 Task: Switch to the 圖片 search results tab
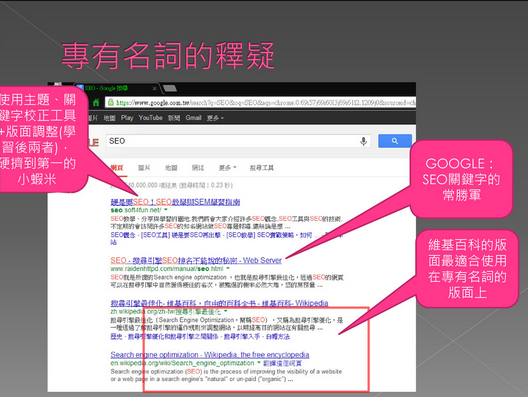tap(144, 168)
